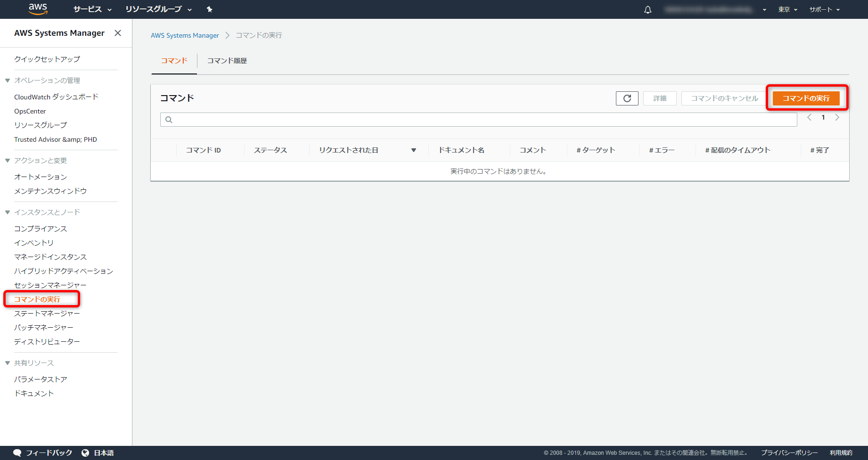
Task: Click the コマンド panel heading
Action: (x=177, y=98)
